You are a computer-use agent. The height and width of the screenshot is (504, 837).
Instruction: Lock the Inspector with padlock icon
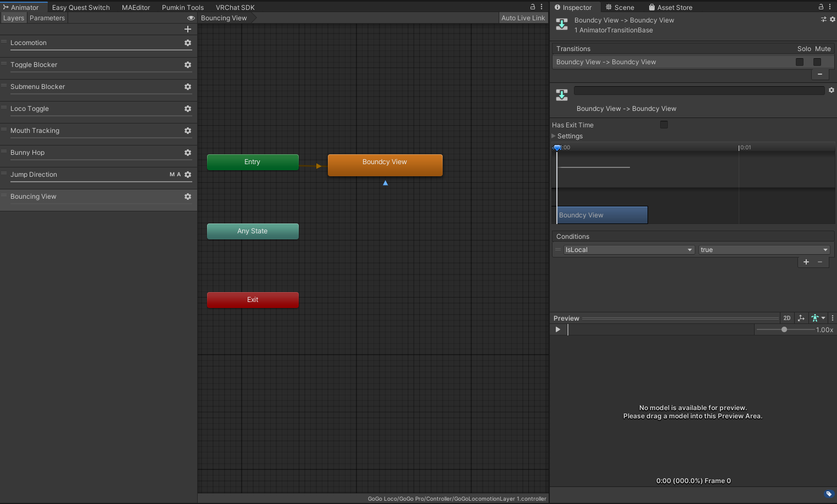(821, 7)
